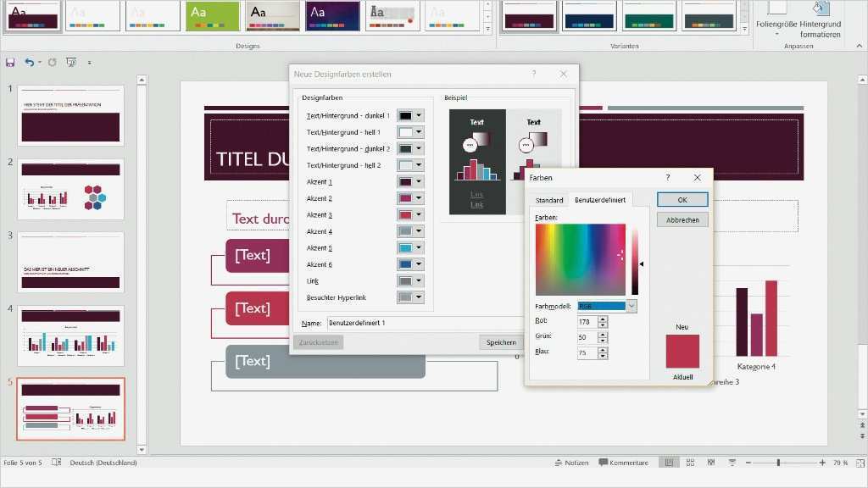
Task: Click Speichern icon in quick access toolbar
Action: (9, 61)
